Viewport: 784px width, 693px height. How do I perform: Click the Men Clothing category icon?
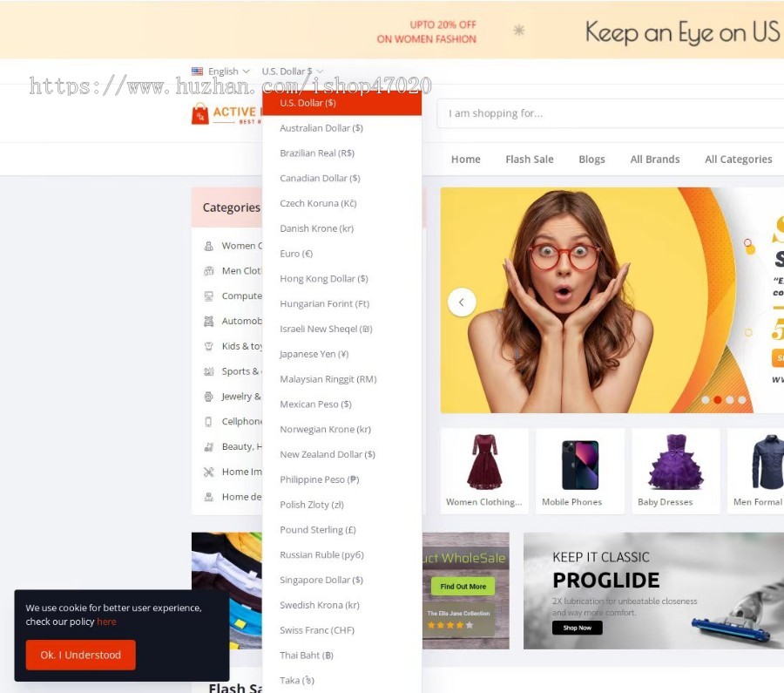(208, 271)
